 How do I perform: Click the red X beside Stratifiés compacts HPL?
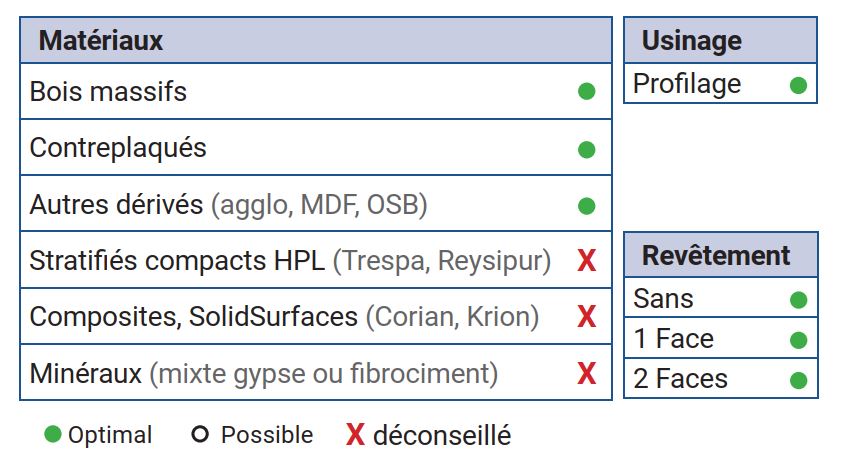(x=587, y=262)
